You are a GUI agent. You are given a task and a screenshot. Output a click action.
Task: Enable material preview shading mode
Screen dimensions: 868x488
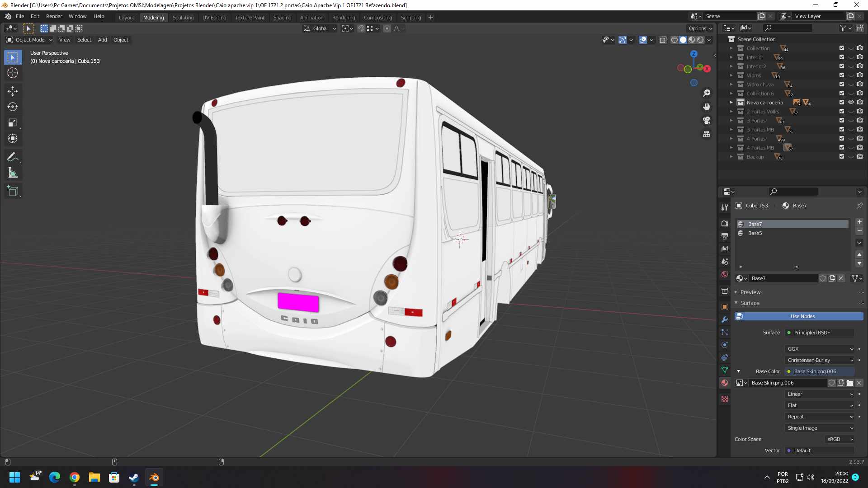point(692,40)
